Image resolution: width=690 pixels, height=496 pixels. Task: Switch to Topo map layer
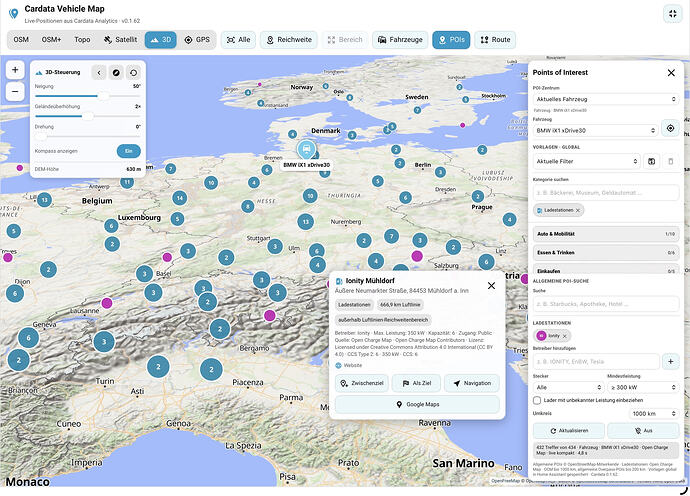tap(82, 40)
